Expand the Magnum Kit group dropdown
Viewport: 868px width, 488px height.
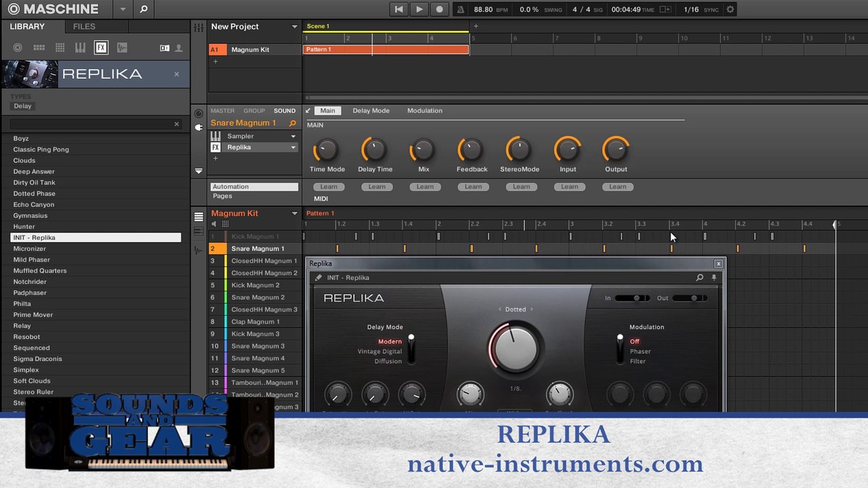coord(294,213)
